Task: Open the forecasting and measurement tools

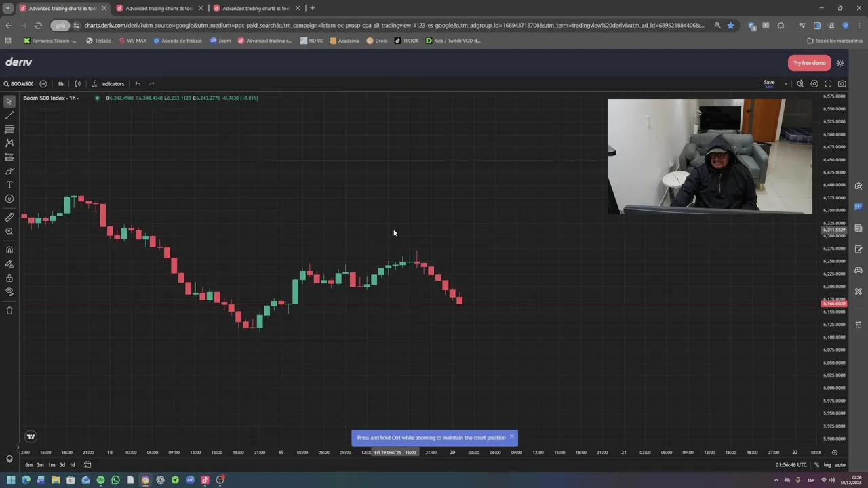Action: coord(9,157)
